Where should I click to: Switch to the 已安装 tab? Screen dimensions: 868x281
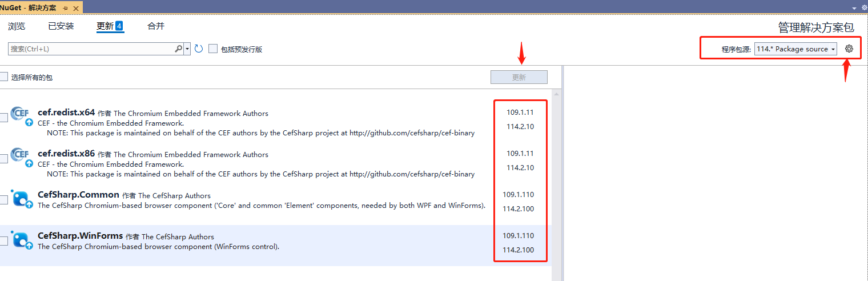[x=61, y=26]
